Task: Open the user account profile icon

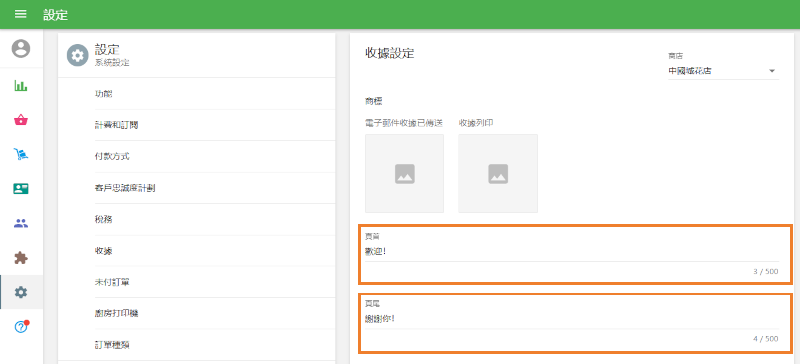Action: pos(21,48)
